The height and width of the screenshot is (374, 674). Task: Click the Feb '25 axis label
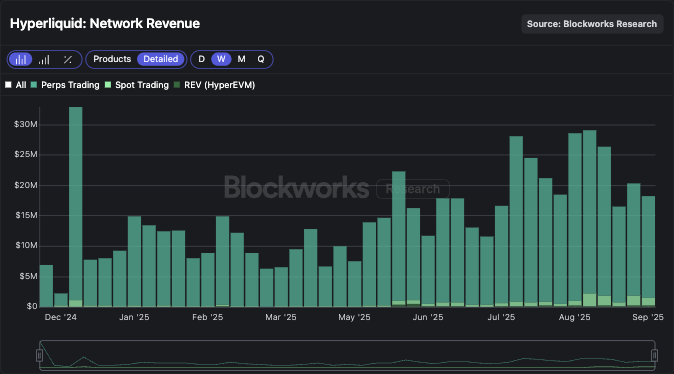[208, 317]
